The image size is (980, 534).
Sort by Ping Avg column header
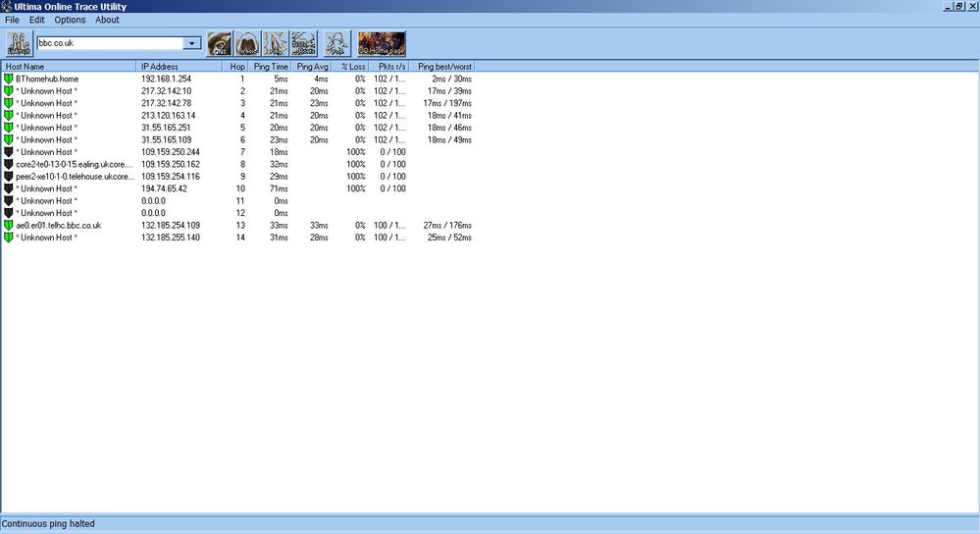(312, 67)
